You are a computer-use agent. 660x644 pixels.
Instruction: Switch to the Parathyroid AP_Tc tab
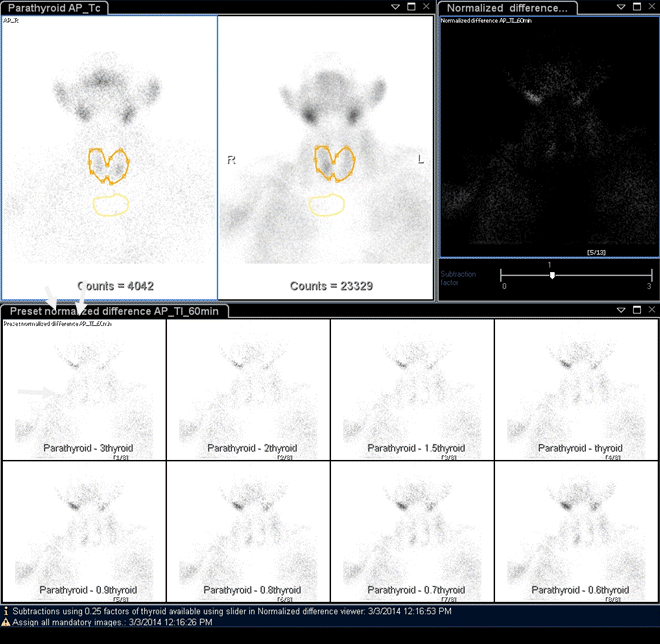[x=53, y=8]
